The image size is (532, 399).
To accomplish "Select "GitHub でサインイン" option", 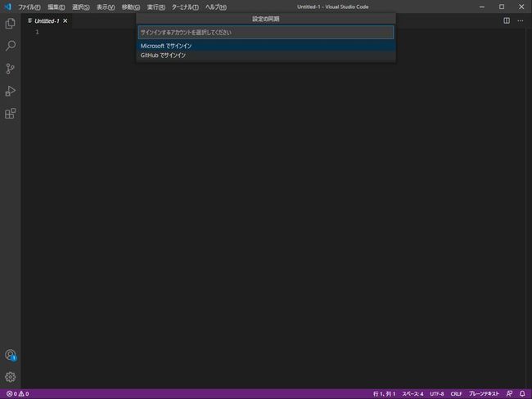I will pos(266,56).
